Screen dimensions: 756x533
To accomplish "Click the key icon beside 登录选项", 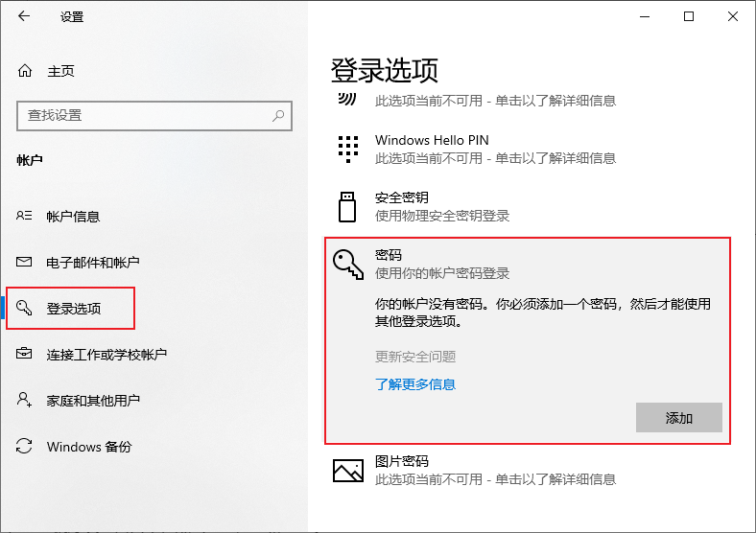I will pyautogui.click(x=24, y=308).
